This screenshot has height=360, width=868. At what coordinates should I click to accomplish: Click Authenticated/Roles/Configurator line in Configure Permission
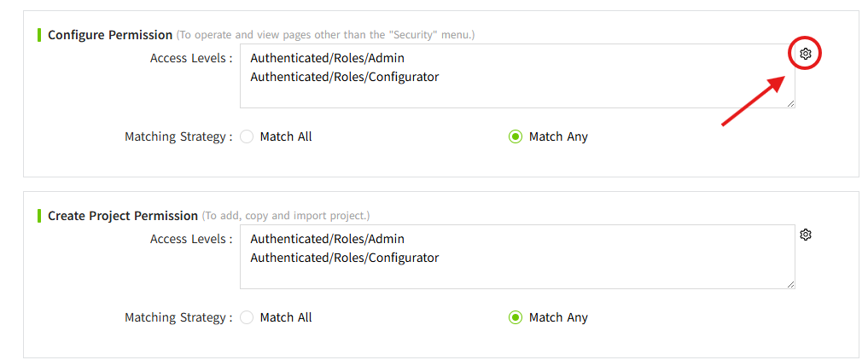(x=344, y=77)
